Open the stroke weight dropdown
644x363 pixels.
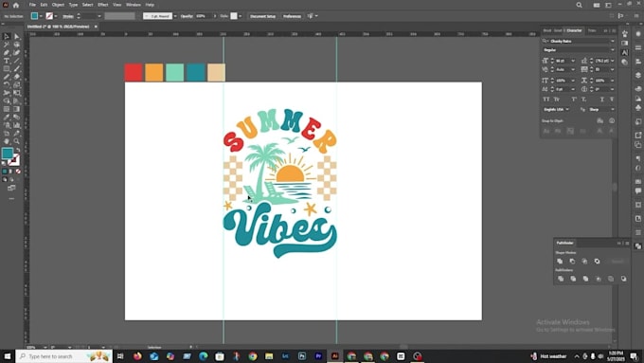coord(99,16)
